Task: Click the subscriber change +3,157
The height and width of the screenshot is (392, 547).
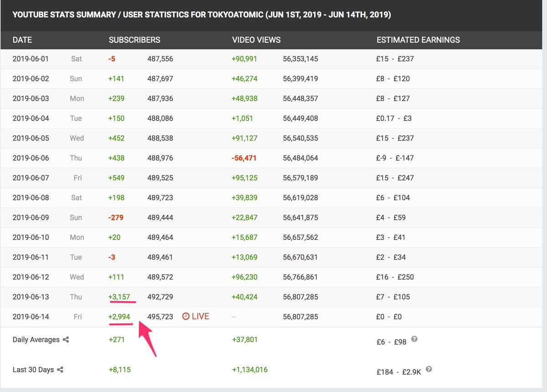Action: (x=119, y=297)
